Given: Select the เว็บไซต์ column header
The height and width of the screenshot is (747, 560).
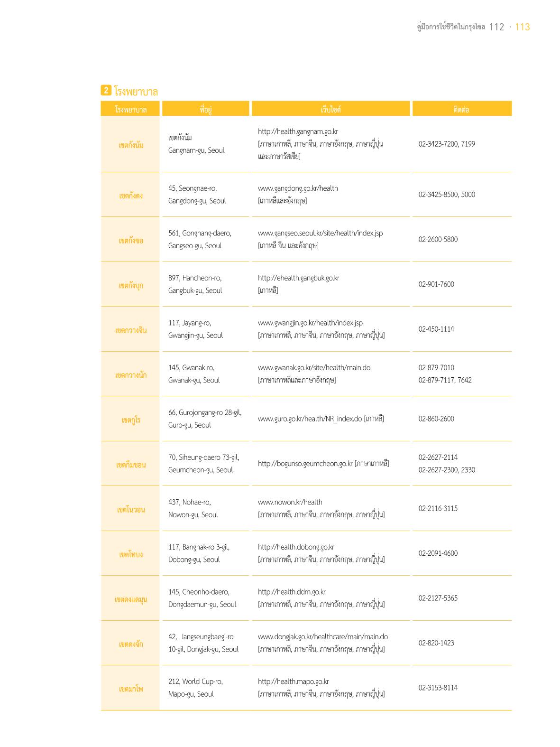Looking at the screenshot, I should click(330, 109).
